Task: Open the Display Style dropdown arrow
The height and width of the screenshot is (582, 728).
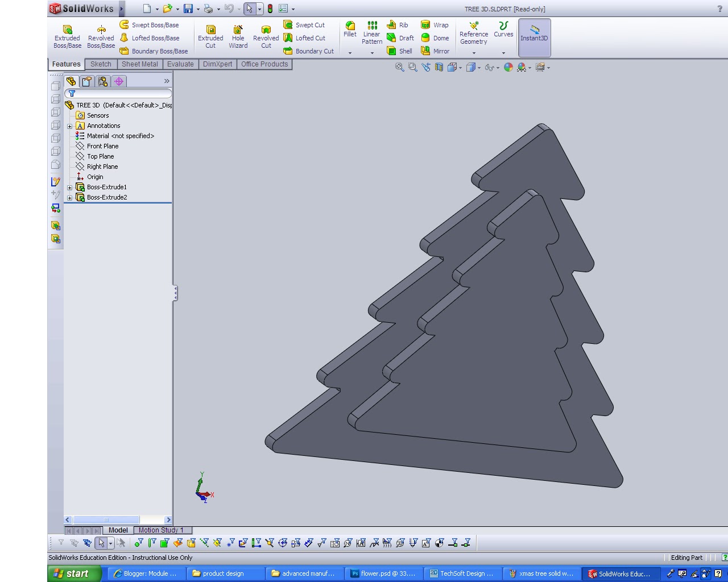Action: [x=479, y=68]
